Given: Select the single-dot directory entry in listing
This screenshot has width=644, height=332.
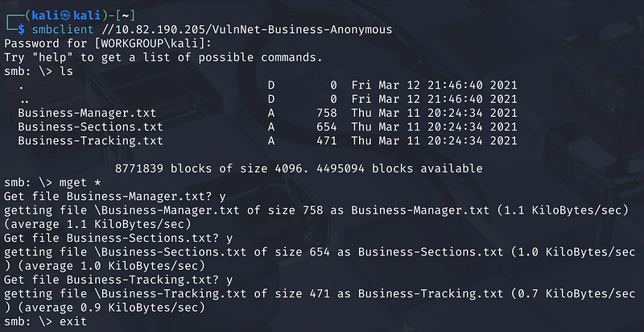Looking at the screenshot, I should click(21, 85).
